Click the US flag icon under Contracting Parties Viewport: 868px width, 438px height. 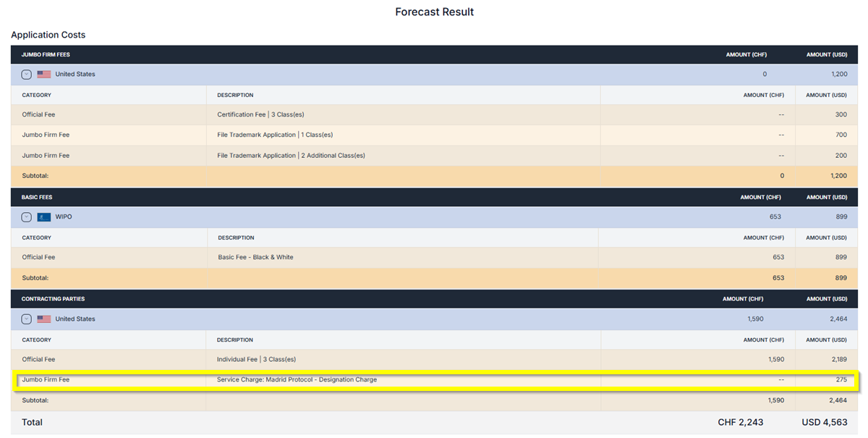[44, 319]
